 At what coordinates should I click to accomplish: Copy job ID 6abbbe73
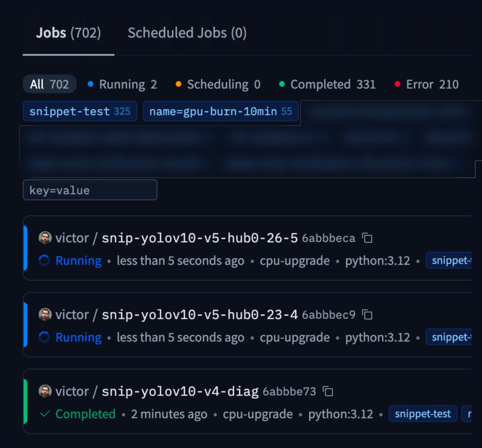click(x=328, y=391)
